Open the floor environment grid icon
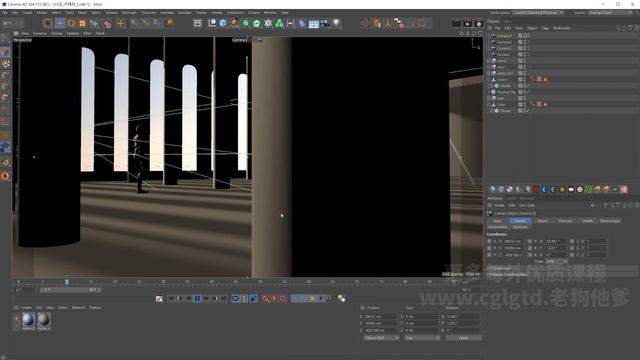This screenshot has width=640, height=360. 313,24
